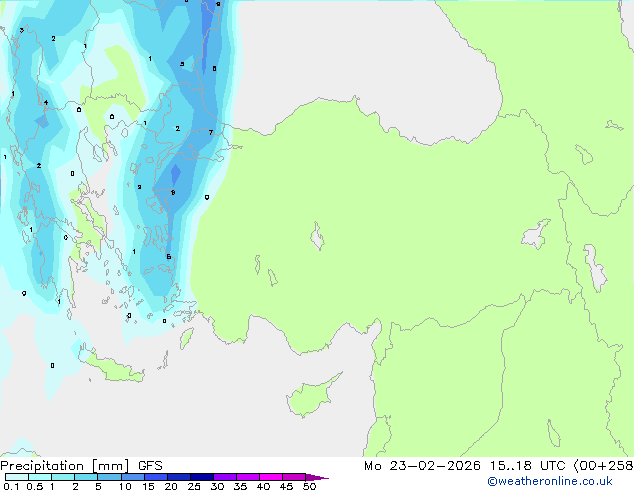Pick the legend swatch between 10 and 15

click(132, 477)
